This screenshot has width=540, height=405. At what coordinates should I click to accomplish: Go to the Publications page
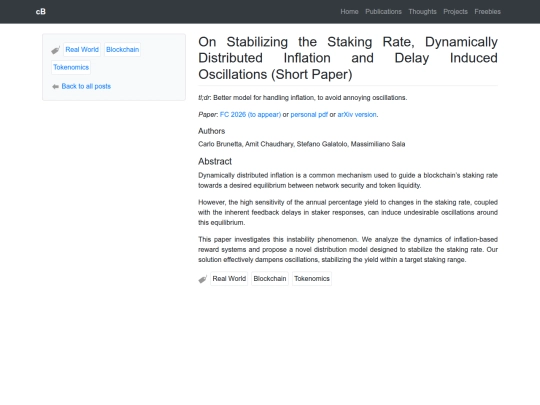tap(383, 12)
